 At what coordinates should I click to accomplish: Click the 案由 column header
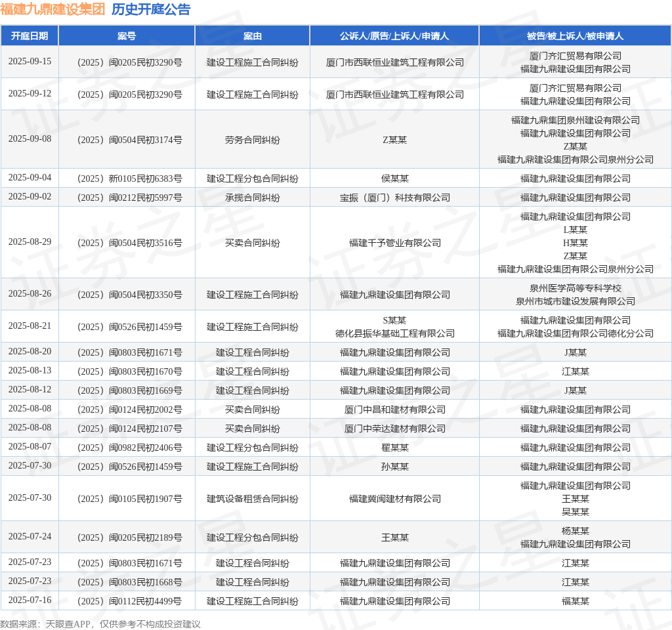253,36
